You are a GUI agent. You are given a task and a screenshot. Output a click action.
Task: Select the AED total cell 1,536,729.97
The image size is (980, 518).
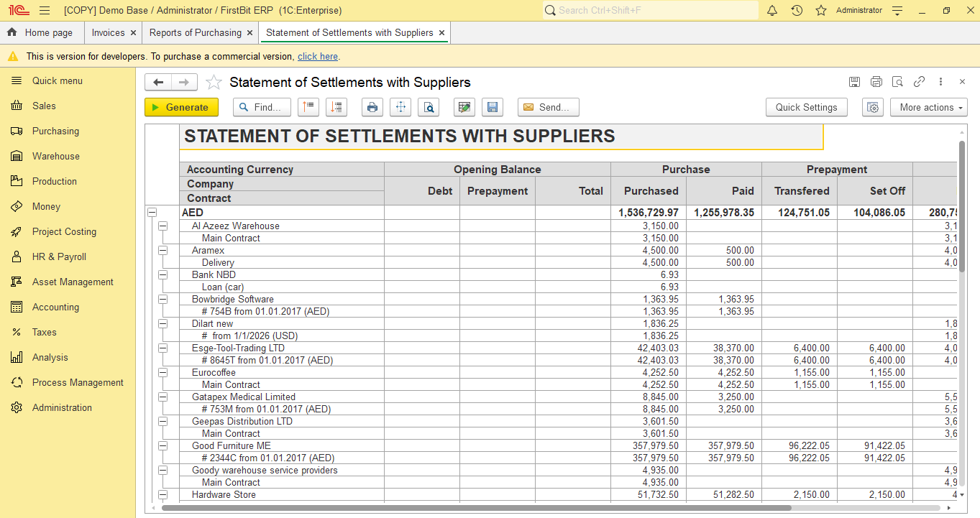tap(649, 213)
